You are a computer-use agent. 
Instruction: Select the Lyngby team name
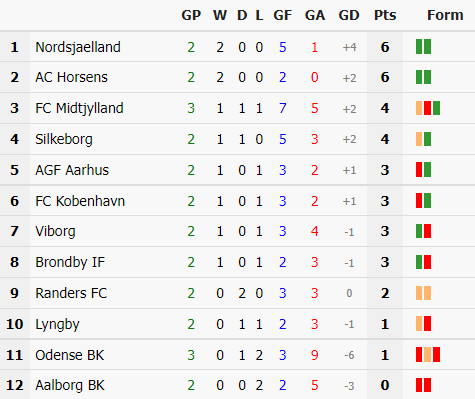click(57, 324)
